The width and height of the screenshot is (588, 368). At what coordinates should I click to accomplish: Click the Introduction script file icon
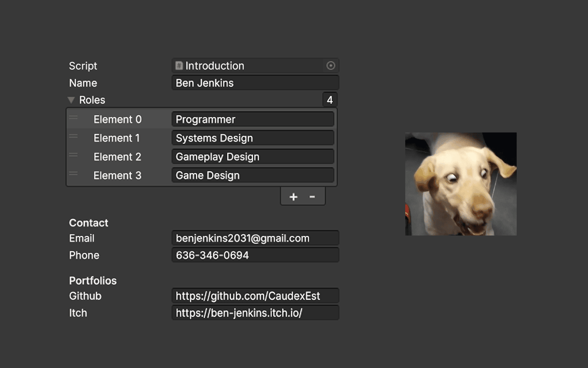tap(179, 66)
